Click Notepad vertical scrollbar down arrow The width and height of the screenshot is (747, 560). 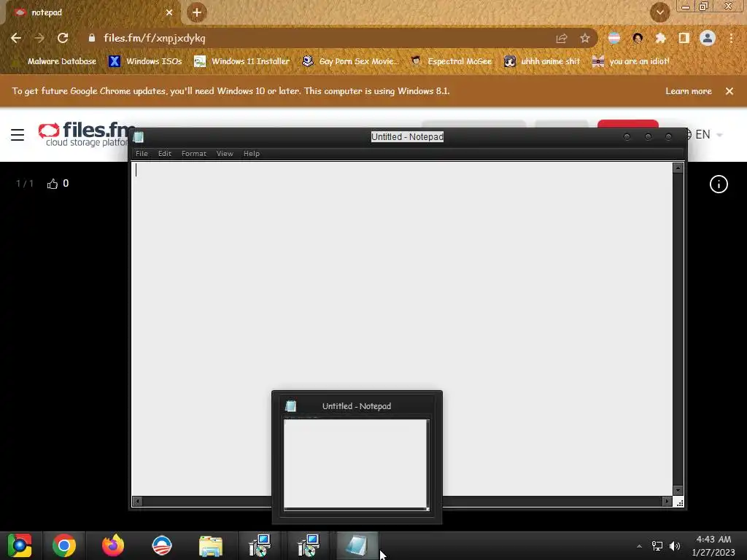(678, 491)
